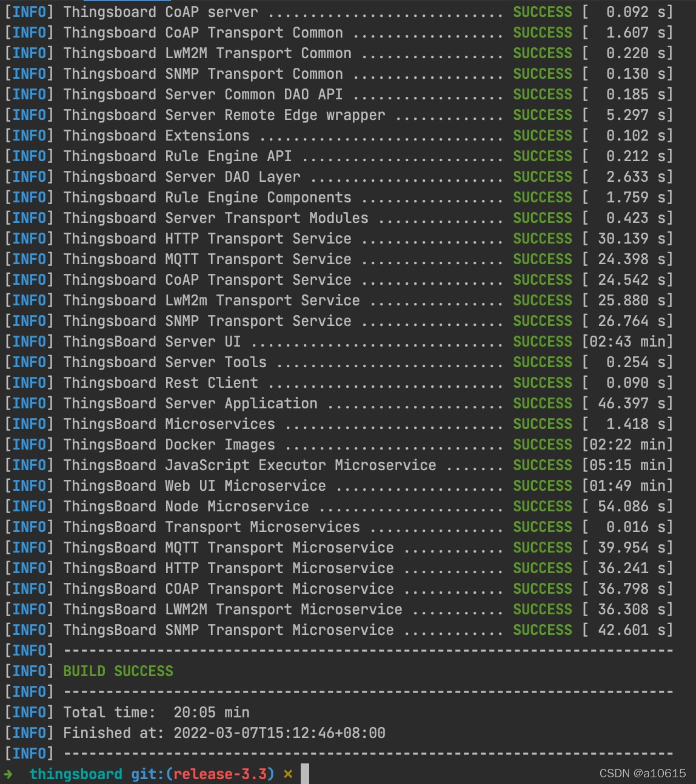
Task: Click 'Thingsboard Rule Engine API' text
Action: click(178, 156)
